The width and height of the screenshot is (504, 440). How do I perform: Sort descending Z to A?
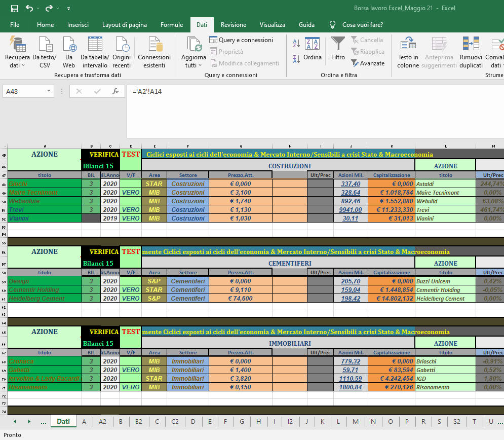click(x=296, y=59)
